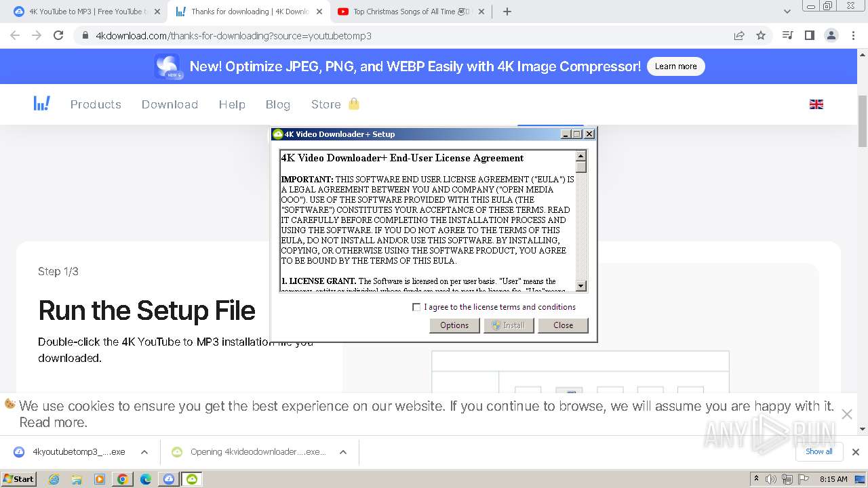Click the Close button in setup dialog
Viewport: 868px width, 488px height.
pos(563,325)
